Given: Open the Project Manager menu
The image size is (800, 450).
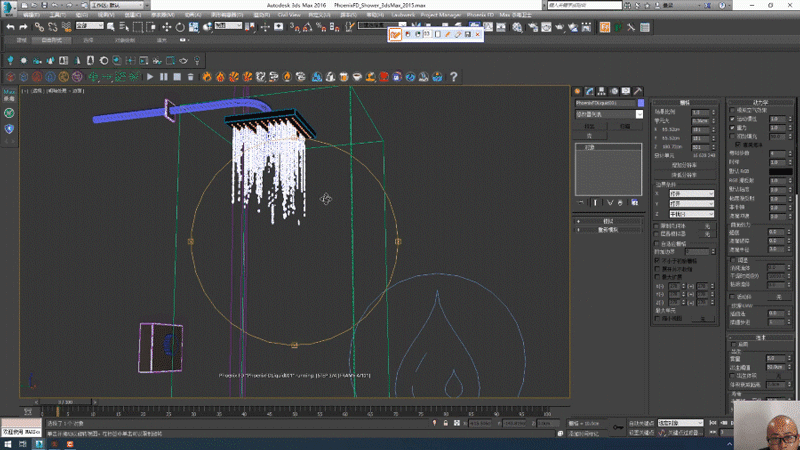Looking at the screenshot, I should tap(440, 15).
